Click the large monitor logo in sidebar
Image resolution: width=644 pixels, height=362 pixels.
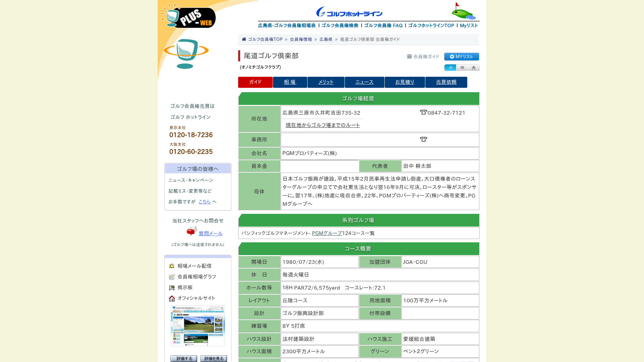pos(186,54)
